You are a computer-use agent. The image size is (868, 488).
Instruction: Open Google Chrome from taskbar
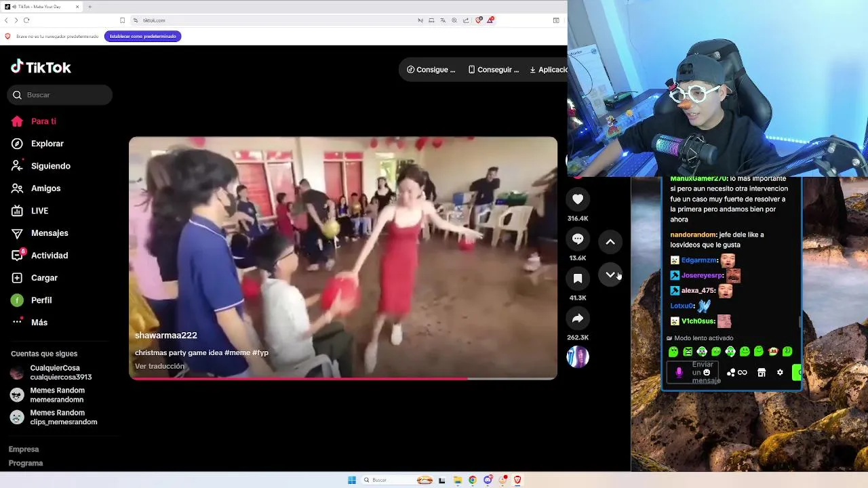[x=473, y=480]
